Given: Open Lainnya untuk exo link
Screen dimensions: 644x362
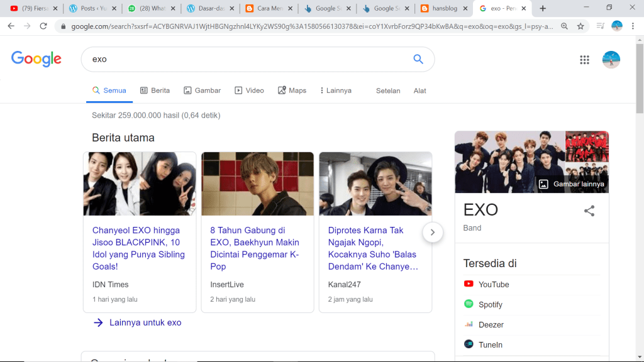Looking at the screenshot, I should pyautogui.click(x=145, y=322).
